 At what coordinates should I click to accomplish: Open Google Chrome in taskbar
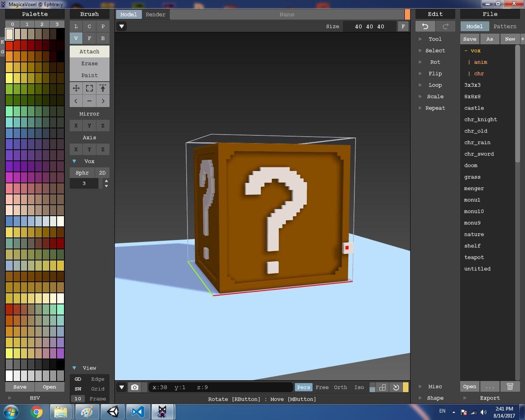tap(37, 412)
